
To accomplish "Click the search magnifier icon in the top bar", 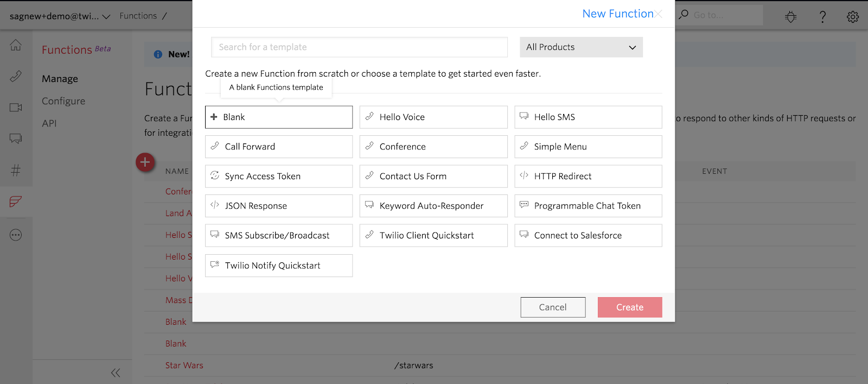I will click(684, 15).
